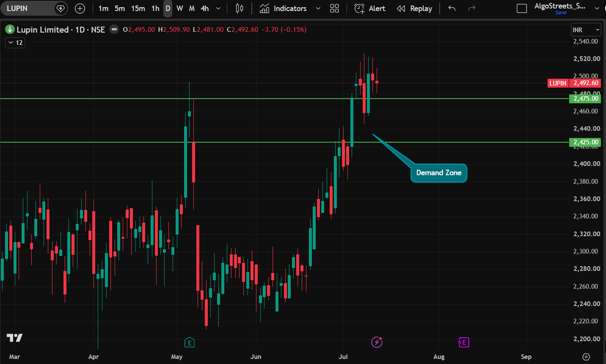Expand the timeframe list chevron
Screen dimensions: 606x364
218,9
